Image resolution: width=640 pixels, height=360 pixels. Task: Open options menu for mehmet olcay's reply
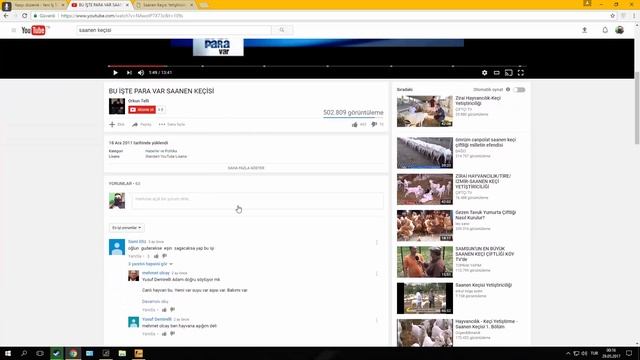(x=376, y=273)
